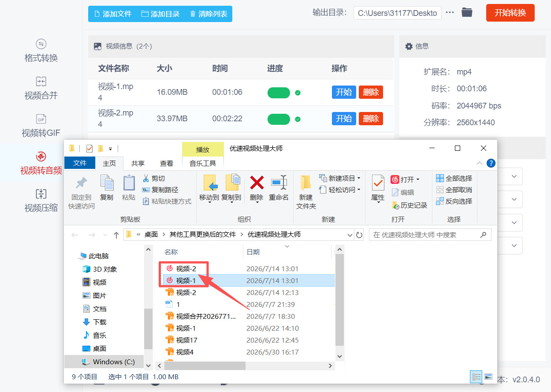551x392 pixels.
Task: Select the 视频转音频 sidebar item
Action: [x=41, y=163]
